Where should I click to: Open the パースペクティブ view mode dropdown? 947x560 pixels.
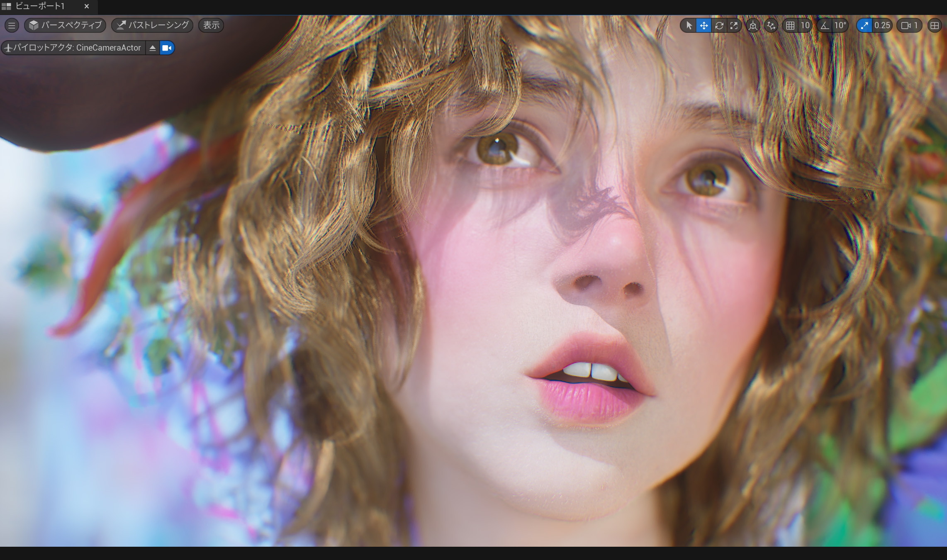click(x=65, y=25)
